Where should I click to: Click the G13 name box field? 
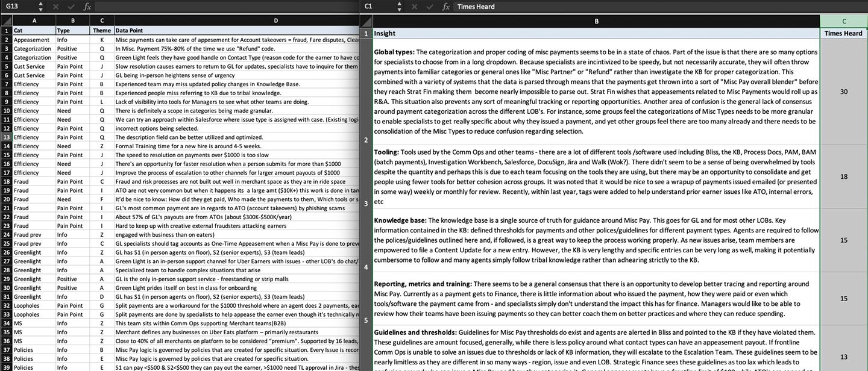[19, 7]
